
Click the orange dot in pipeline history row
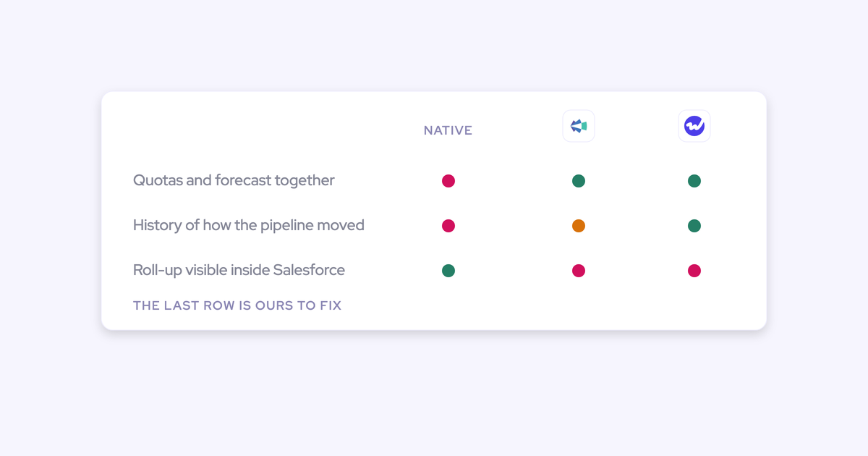click(579, 226)
